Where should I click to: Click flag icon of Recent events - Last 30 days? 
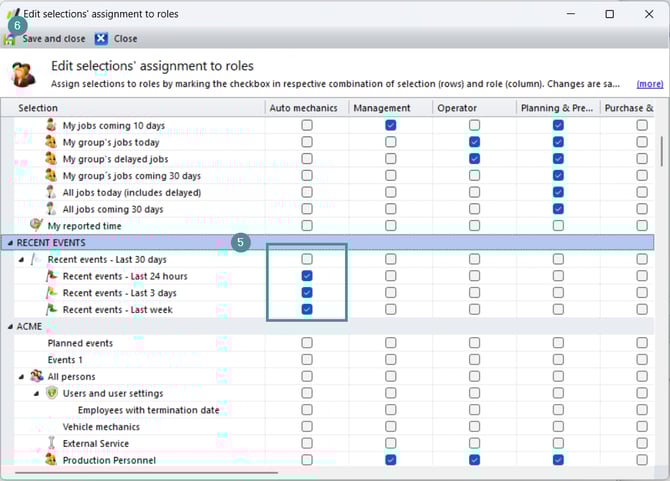pyautogui.click(x=36, y=259)
